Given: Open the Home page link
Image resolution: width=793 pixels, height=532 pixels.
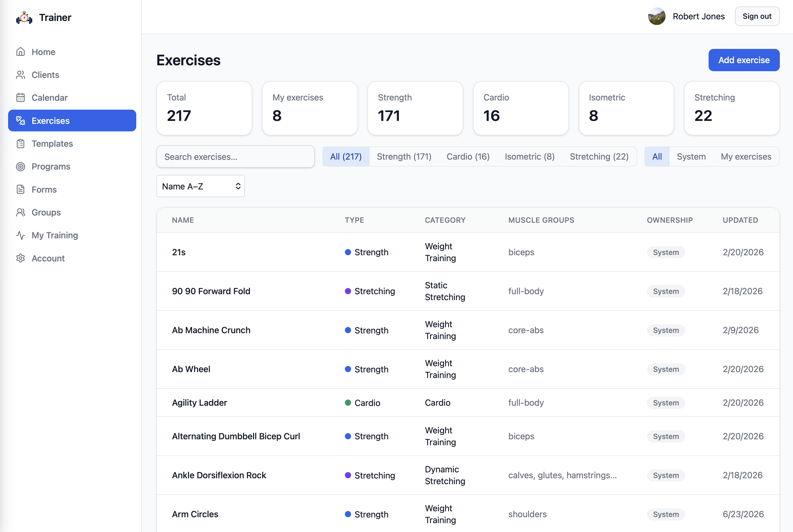Looking at the screenshot, I should click(72, 52).
